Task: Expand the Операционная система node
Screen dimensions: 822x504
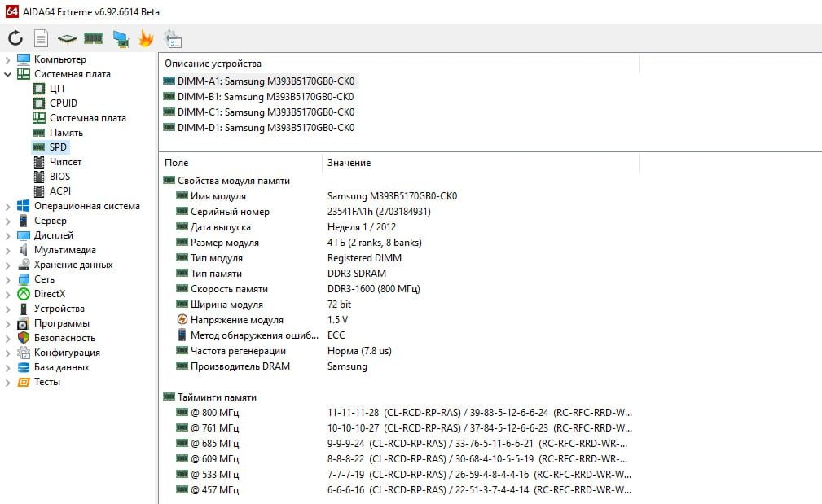Action: 7,207
